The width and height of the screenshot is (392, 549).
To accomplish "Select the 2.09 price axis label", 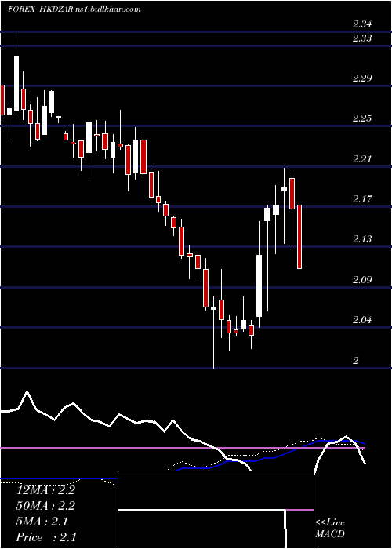I will [x=362, y=280].
